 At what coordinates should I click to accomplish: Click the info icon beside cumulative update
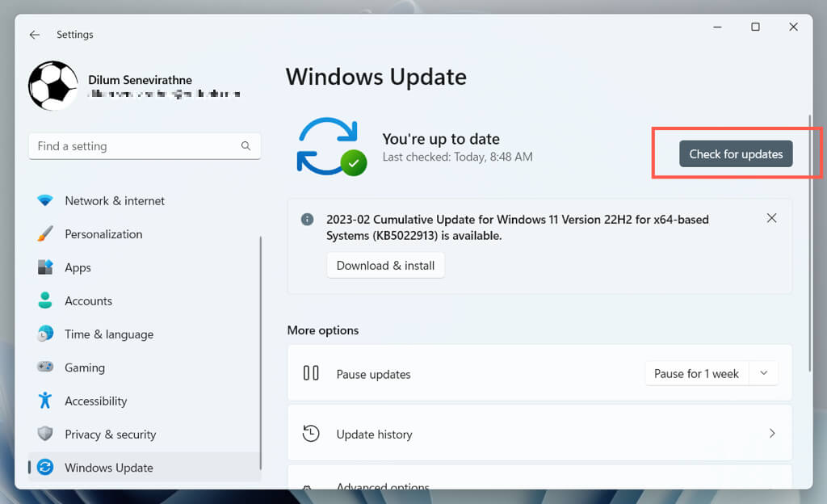click(307, 220)
